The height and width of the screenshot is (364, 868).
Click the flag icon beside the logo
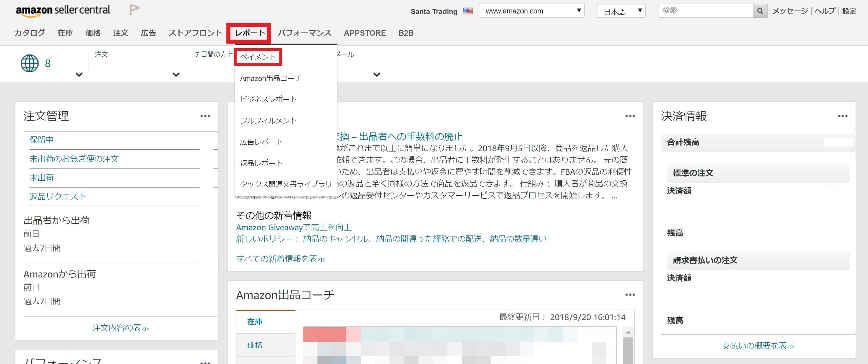pos(134,10)
